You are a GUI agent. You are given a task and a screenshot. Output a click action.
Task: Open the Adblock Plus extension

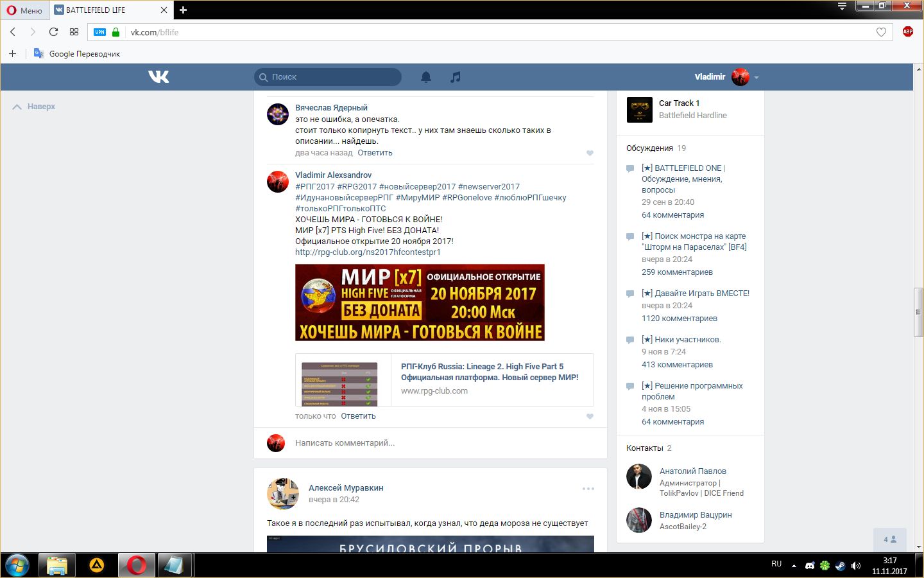coord(907,31)
